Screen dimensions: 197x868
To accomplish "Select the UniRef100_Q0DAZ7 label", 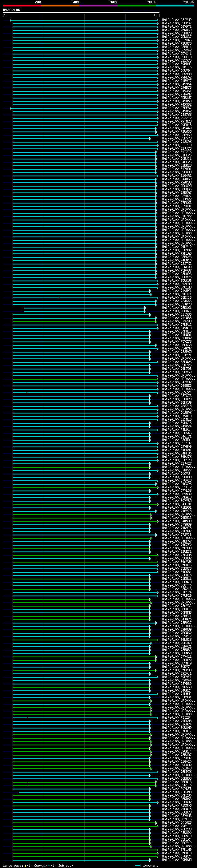I will pos(176,311).
